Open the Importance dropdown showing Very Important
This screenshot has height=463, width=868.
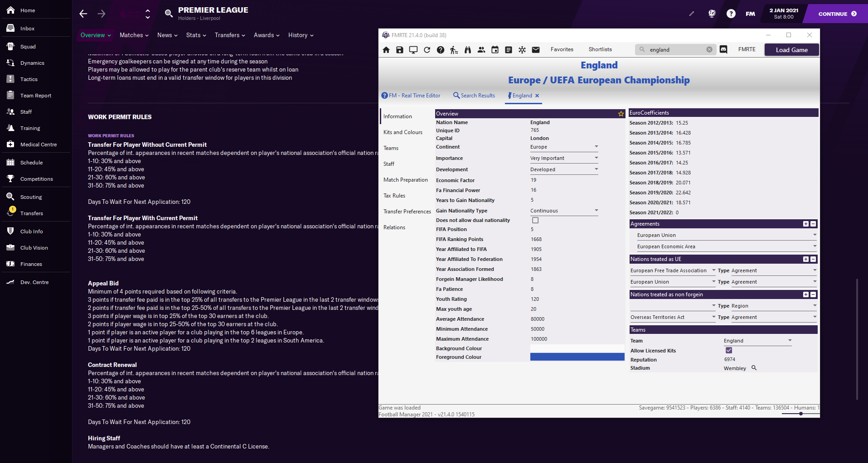[564, 158]
